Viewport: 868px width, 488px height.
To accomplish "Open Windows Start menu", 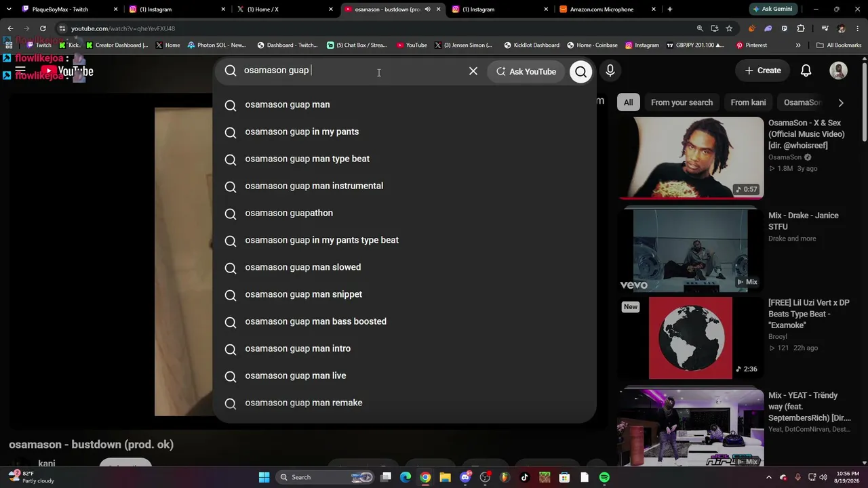I will [264, 477].
